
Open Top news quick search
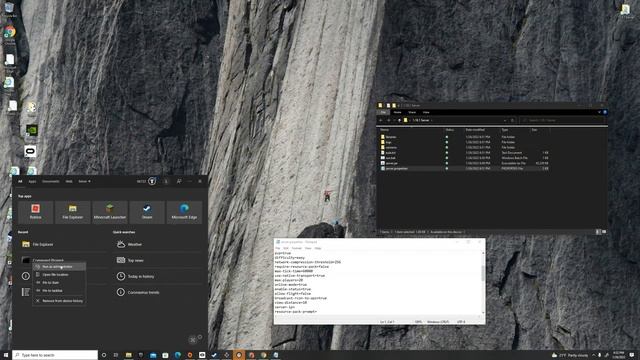(x=158, y=260)
